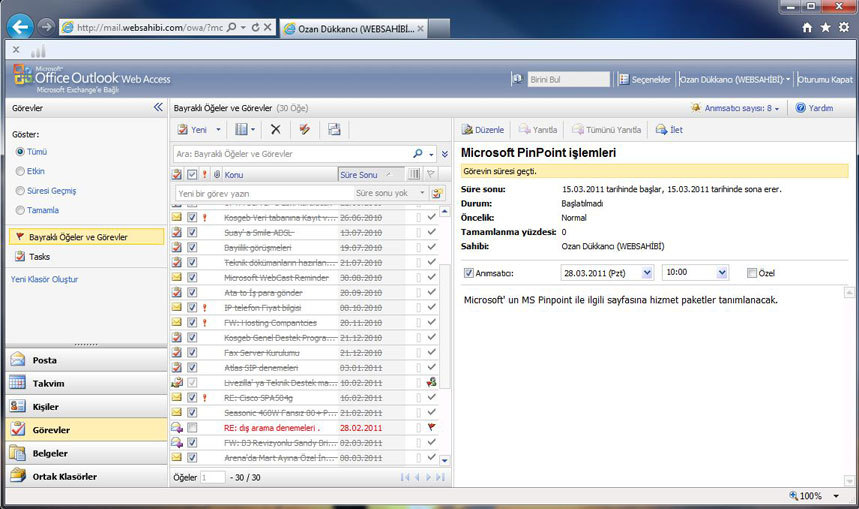859x509 pixels.
Task: Uncheck completed box for Fax Server Kurulumu
Action: coord(192,352)
